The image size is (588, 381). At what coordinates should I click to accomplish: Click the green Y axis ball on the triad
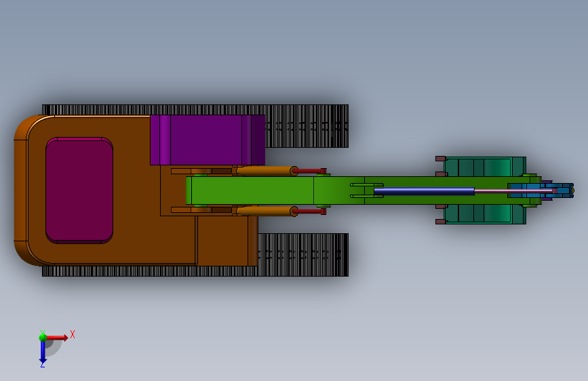(x=43, y=338)
